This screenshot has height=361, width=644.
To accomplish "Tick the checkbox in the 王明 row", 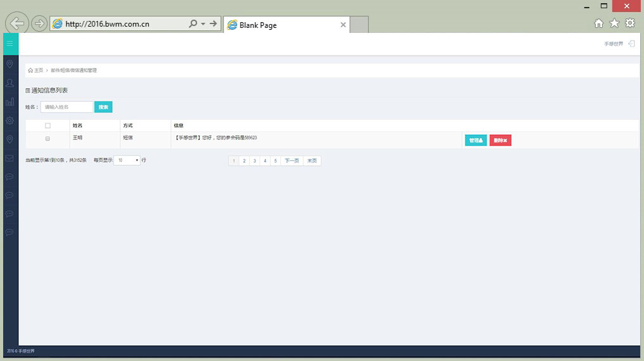I will tap(47, 139).
